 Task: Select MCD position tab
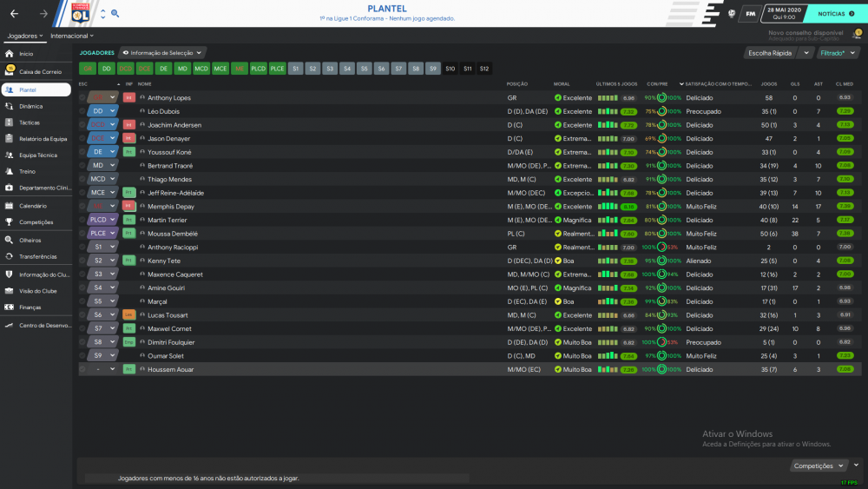(x=201, y=69)
